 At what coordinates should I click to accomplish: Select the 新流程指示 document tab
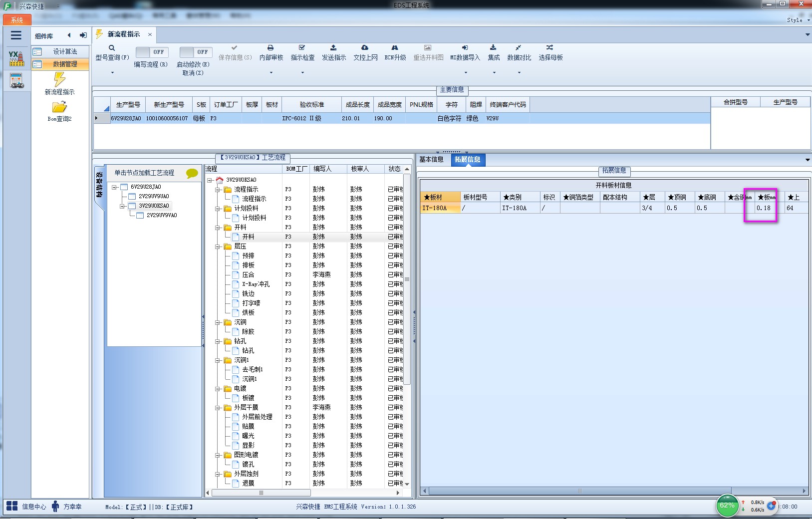[123, 34]
